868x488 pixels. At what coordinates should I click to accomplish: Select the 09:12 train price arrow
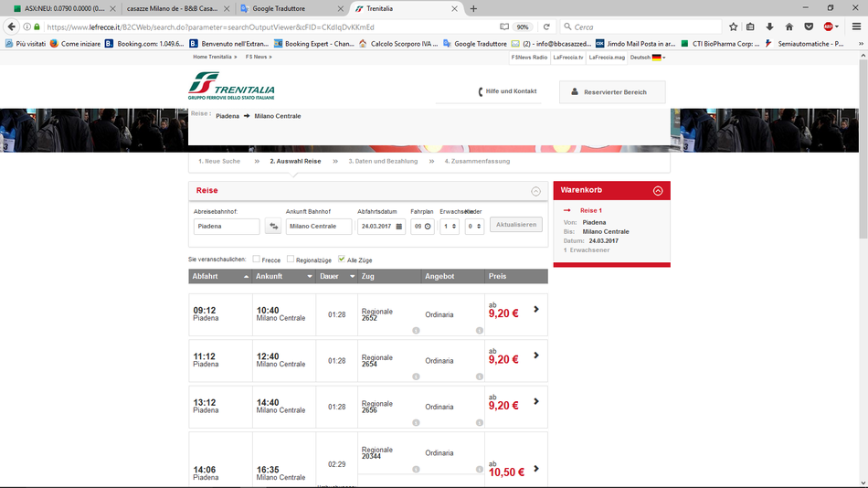tap(535, 309)
